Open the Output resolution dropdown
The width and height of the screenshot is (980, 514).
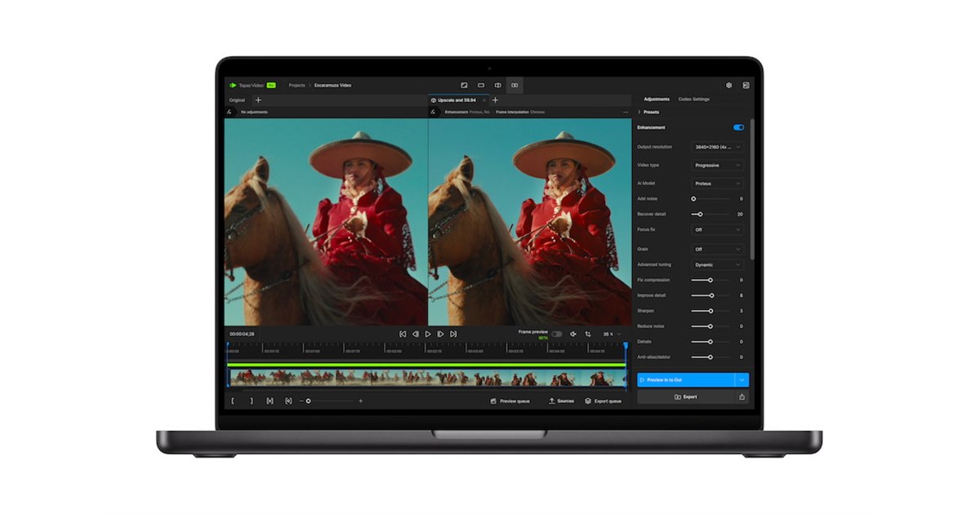(x=717, y=147)
